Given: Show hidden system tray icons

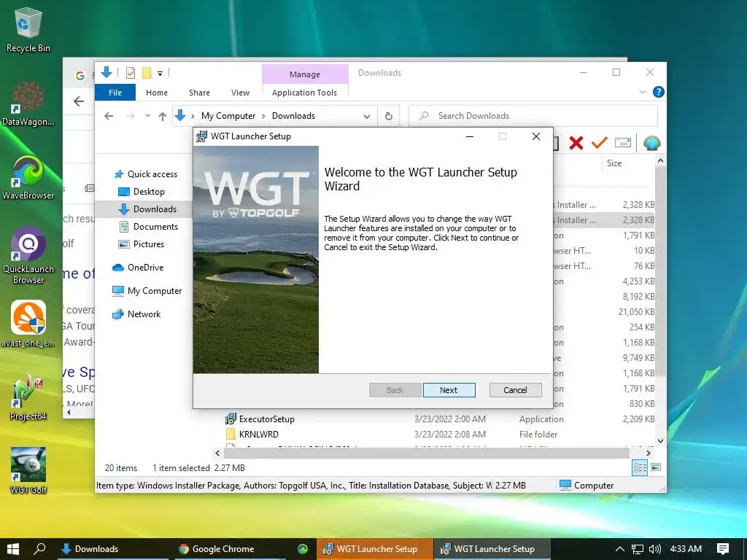Looking at the screenshot, I should click(619, 549).
